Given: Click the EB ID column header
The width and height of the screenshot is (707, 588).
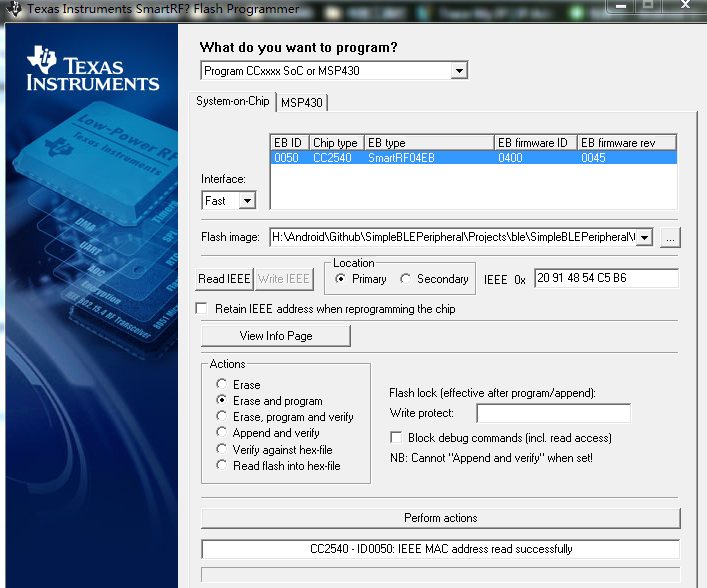Looking at the screenshot, I should [289, 143].
